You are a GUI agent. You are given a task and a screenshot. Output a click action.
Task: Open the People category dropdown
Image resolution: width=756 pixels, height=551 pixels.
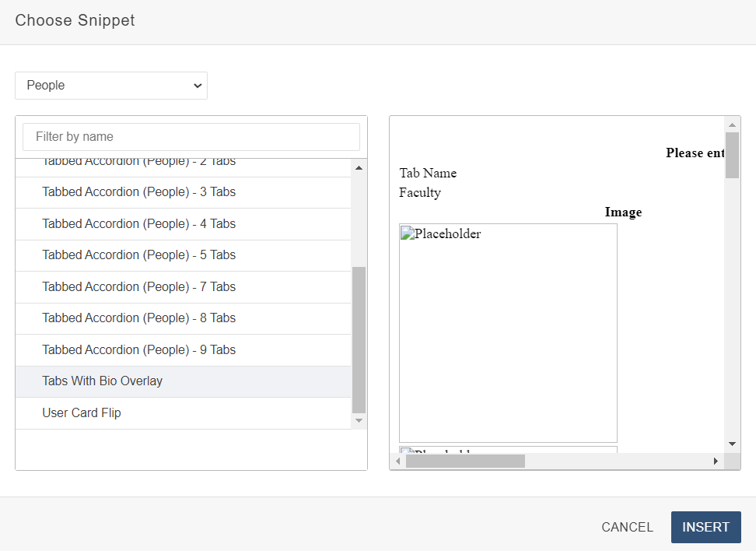click(x=111, y=86)
